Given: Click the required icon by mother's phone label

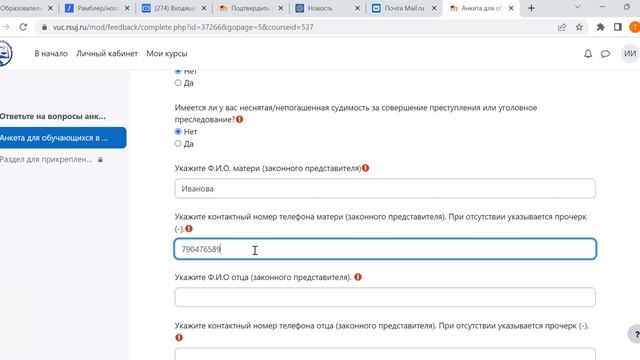Looking at the screenshot, I should [x=189, y=229].
